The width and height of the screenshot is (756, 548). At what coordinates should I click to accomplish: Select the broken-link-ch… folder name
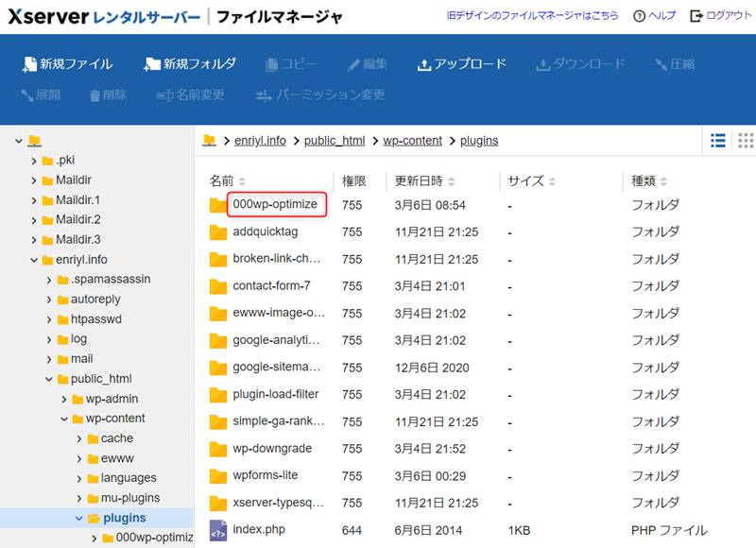pyautogui.click(x=276, y=259)
